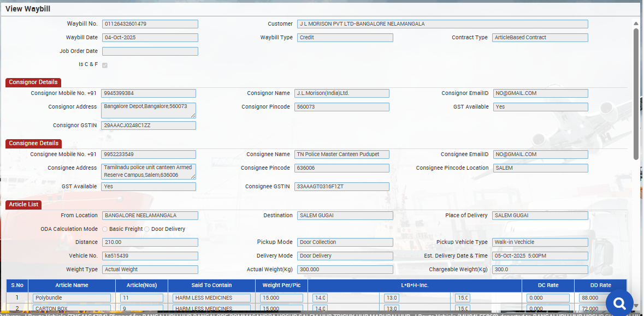Toggle the Is C & F checkbox

[x=105, y=65]
